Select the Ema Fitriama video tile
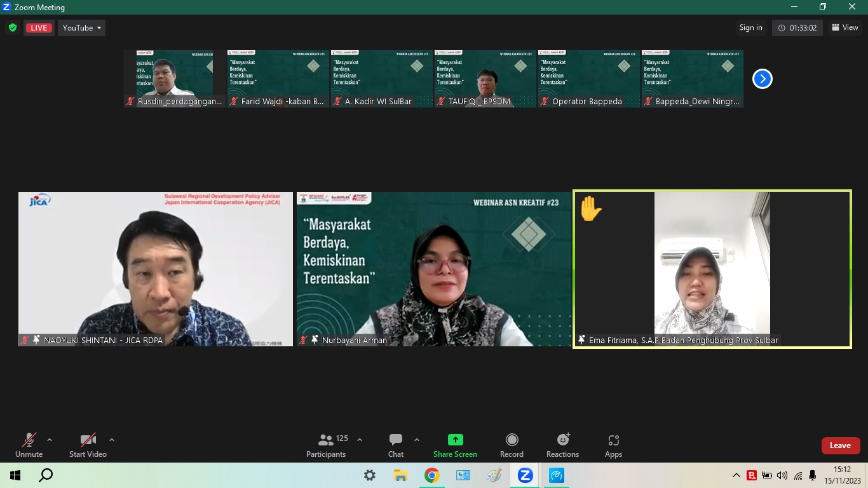This screenshot has height=488, width=868. tap(712, 269)
